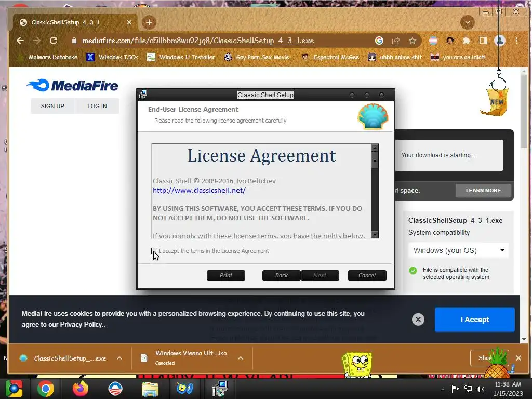
Task: Click the Action Center flag tray icon
Action: pos(455,389)
